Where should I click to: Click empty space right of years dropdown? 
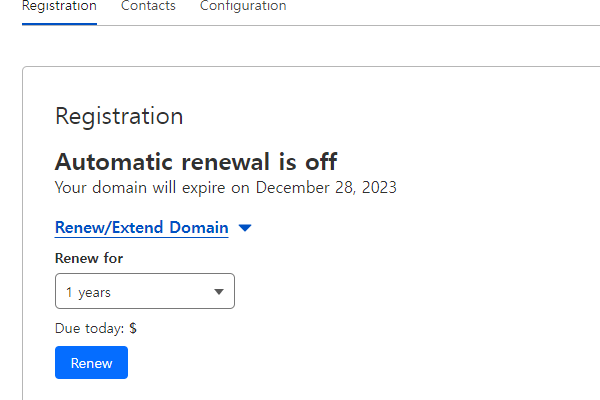[383, 291]
